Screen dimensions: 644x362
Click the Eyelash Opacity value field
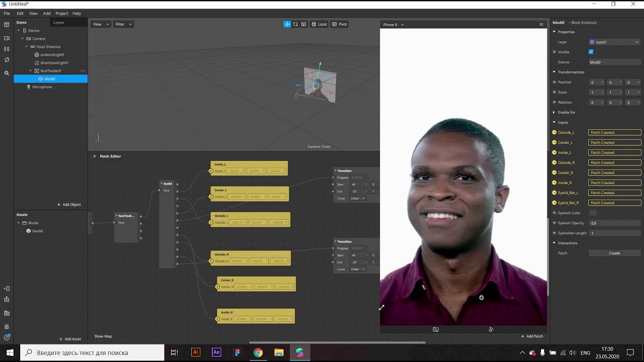pyautogui.click(x=614, y=223)
